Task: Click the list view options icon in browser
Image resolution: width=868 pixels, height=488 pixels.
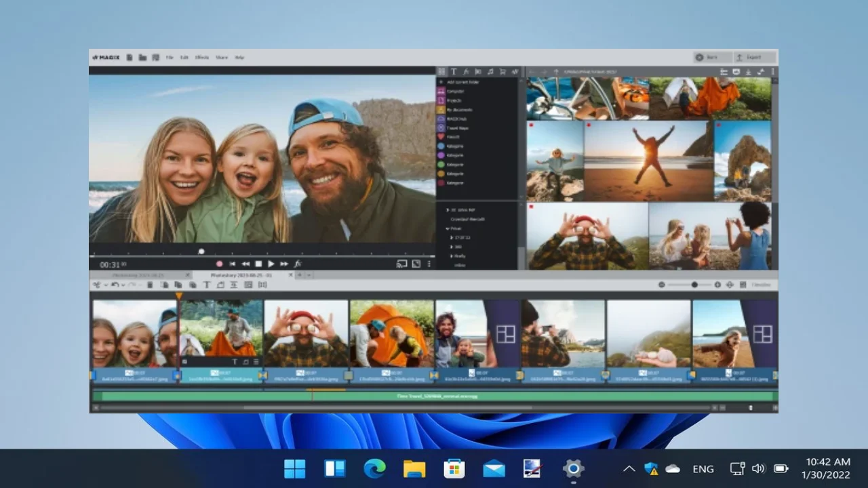Action: [x=724, y=72]
